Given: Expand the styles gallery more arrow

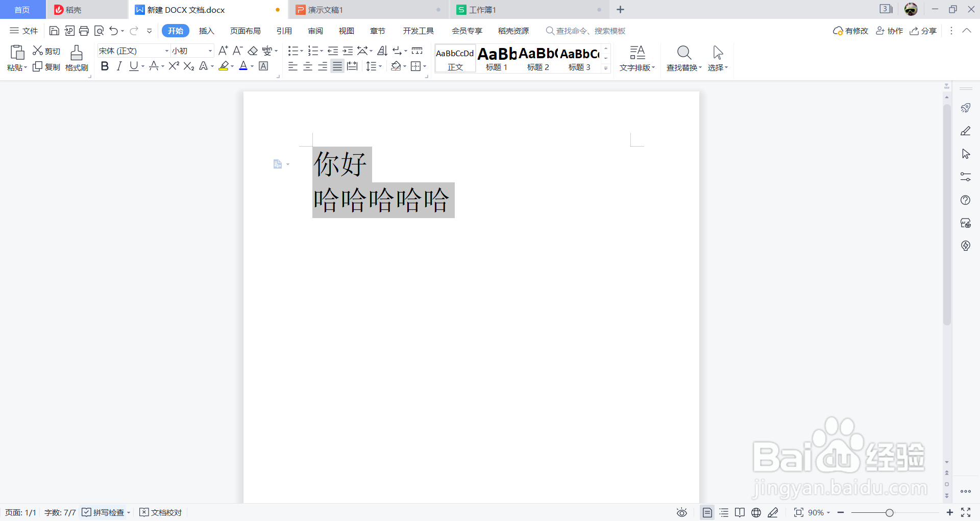Looking at the screenshot, I should [x=606, y=67].
